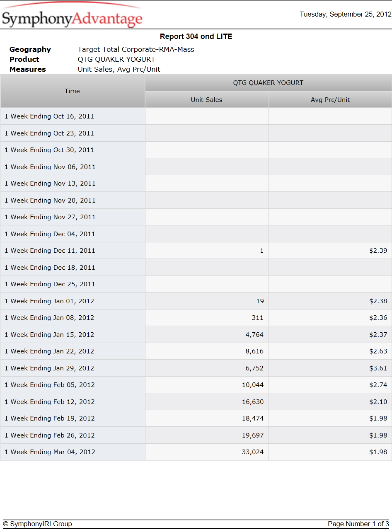
Task: Select row 1 Week Ending Feb 12, 2012
Action: coord(196,402)
